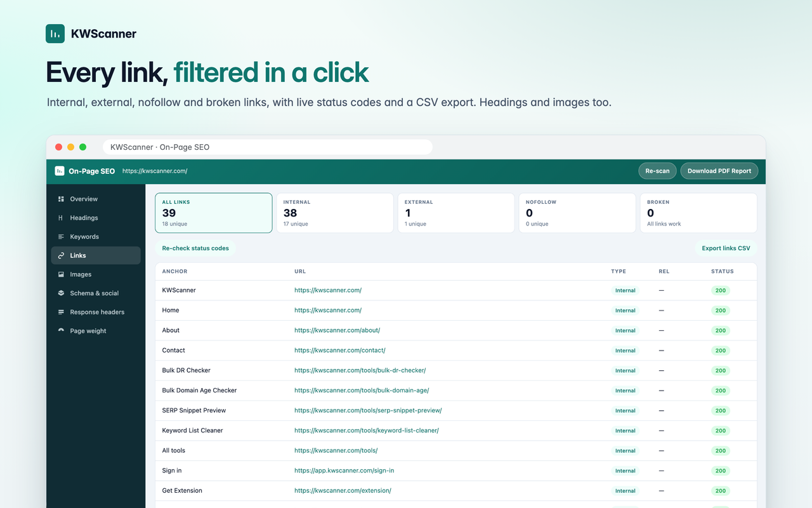Open the kwscanner.com/about/ link
Screen dimensions: 812x508
(337, 330)
